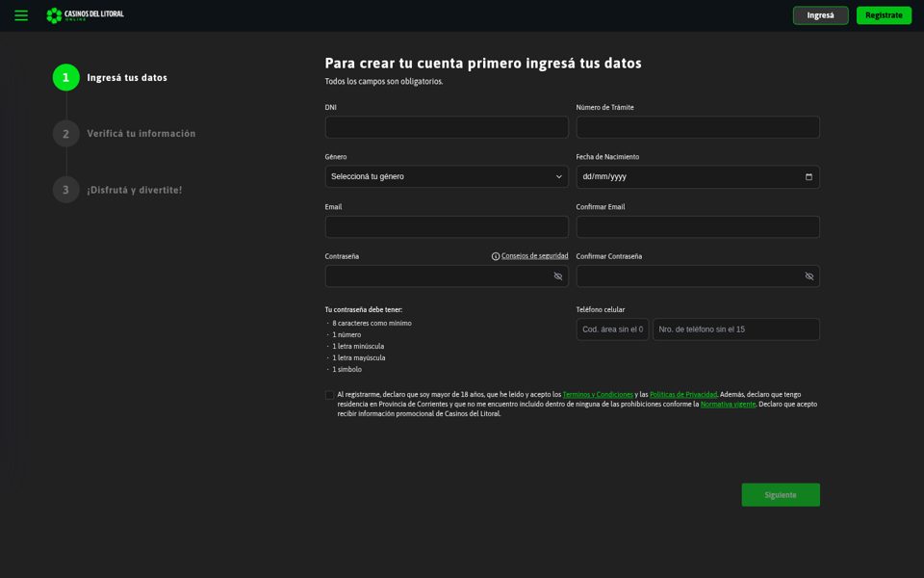Open the Normativa vigente link
The image size is (924, 578).
coord(728,404)
